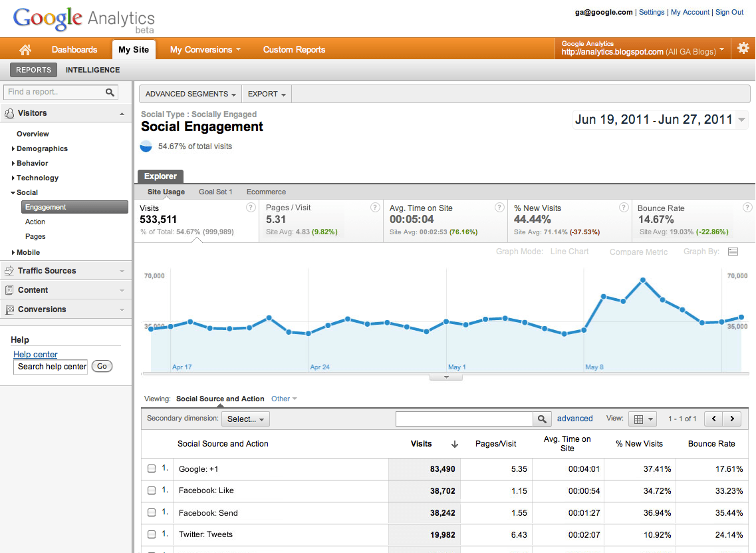Expand the Demographics tree item
Viewport: 756px width, 553px height.
click(13, 148)
